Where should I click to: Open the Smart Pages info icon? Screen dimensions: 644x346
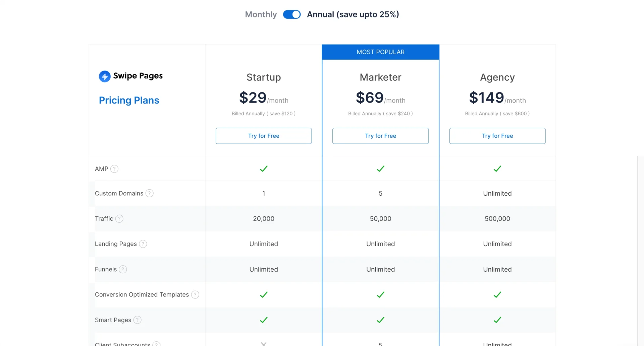(x=137, y=320)
